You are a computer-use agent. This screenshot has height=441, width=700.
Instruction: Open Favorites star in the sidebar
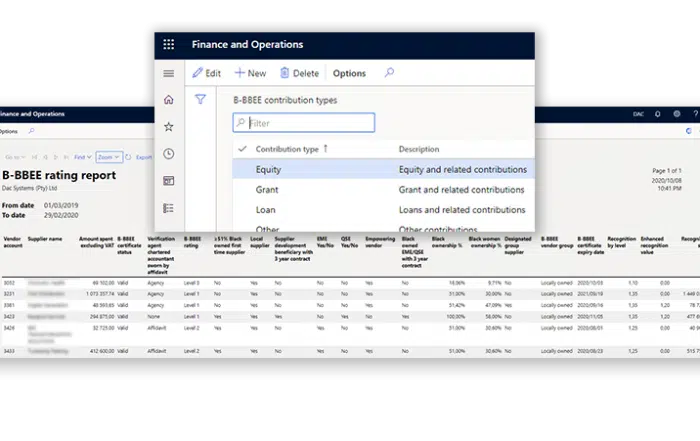click(x=168, y=127)
